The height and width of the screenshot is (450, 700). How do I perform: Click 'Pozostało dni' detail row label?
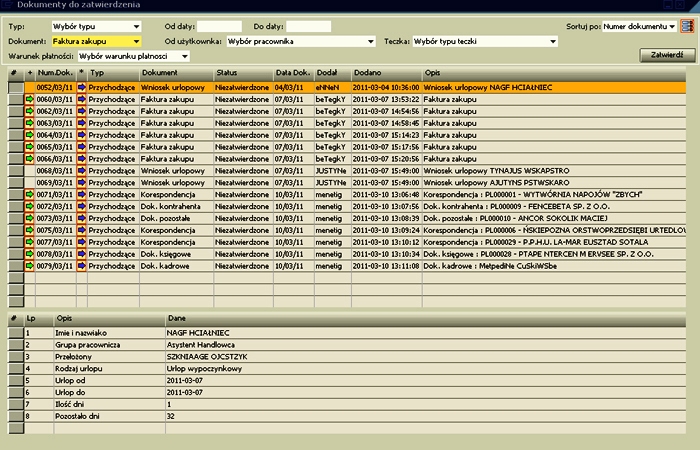(77, 416)
